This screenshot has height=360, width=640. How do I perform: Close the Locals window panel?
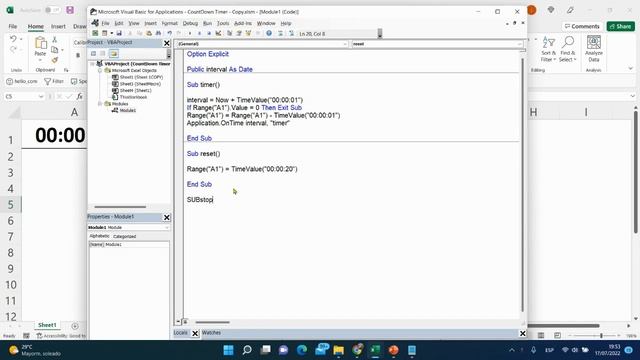(x=195, y=333)
